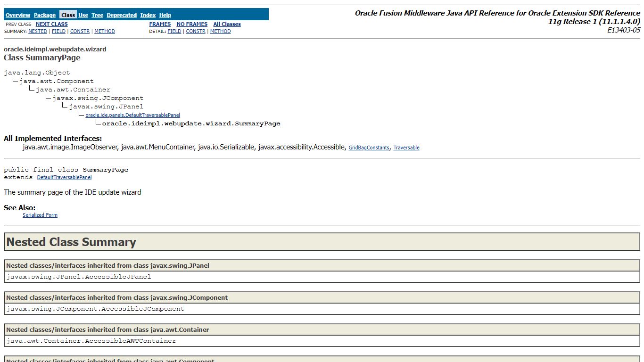This screenshot has width=644, height=362.
Task: Click the See Also label
Action: click(x=19, y=208)
